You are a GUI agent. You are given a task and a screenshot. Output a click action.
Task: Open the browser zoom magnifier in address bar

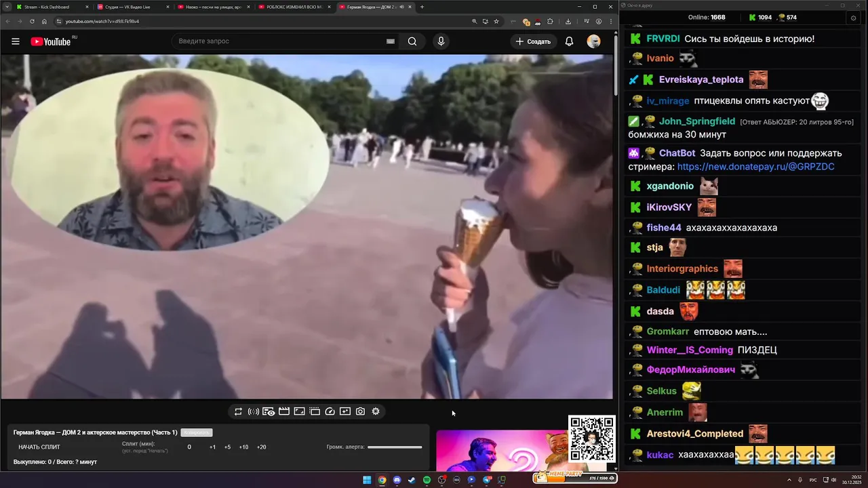coord(474,21)
